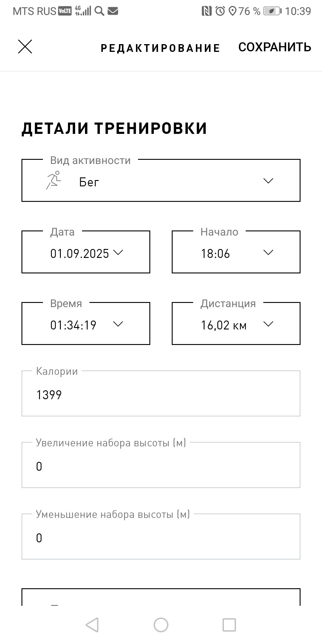Edit the Калории field showing 1399

(161, 393)
